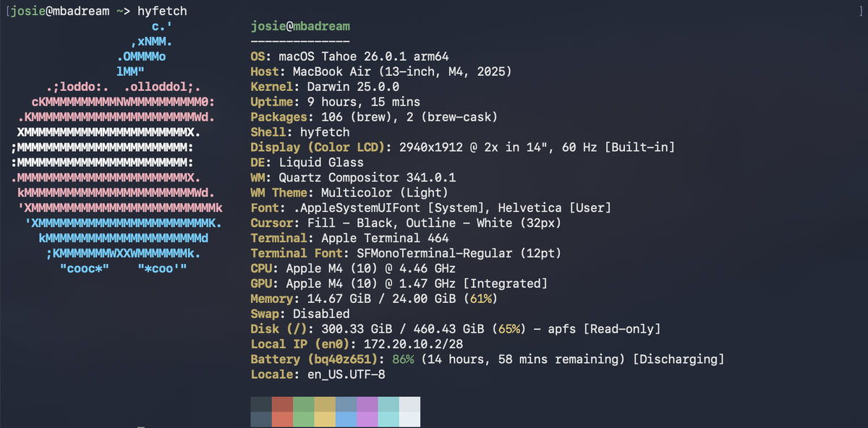Click the 'Packages: 106 (brew)' line
Screen dimensions: 868x428
pyautogui.click(x=374, y=117)
